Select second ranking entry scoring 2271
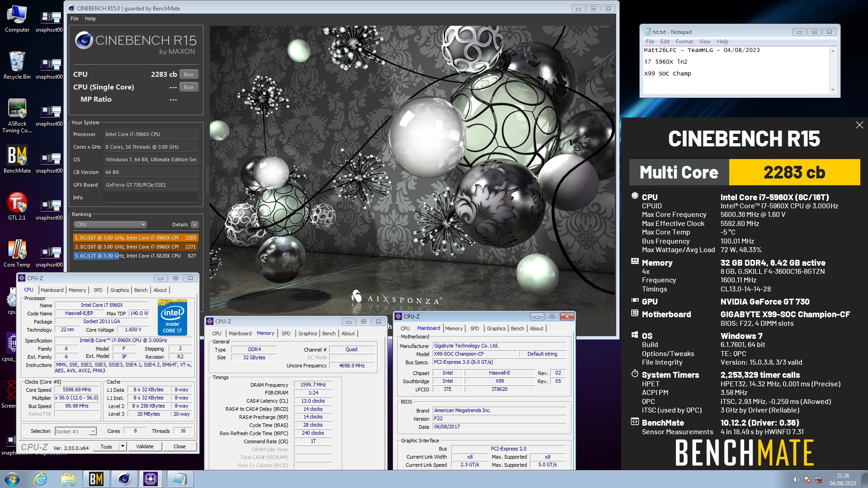This screenshot has width=868, height=488. tap(136, 247)
